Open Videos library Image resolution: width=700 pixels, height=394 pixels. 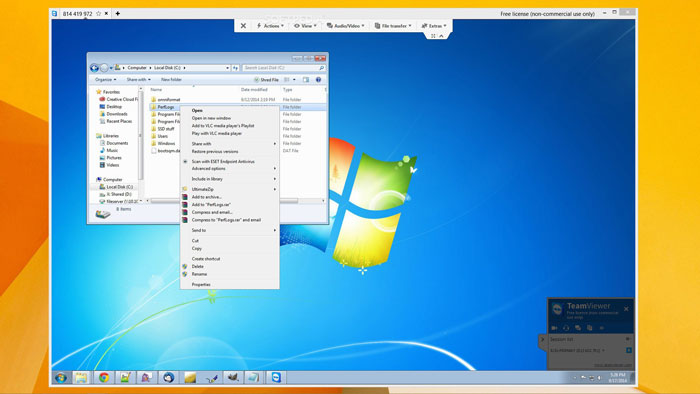(x=109, y=165)
